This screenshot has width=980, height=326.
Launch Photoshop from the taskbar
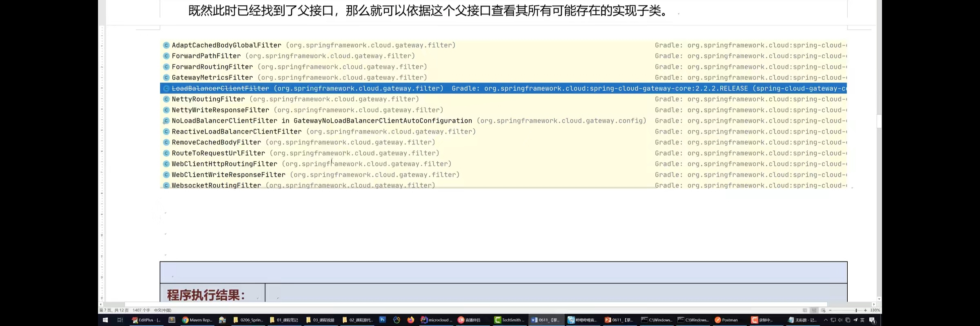383,320
